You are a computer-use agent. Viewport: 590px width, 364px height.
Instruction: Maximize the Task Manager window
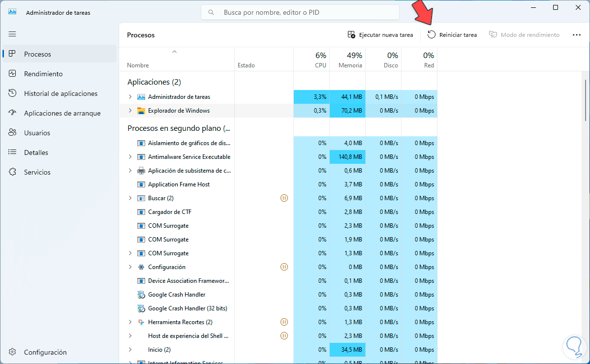(556, 7)
